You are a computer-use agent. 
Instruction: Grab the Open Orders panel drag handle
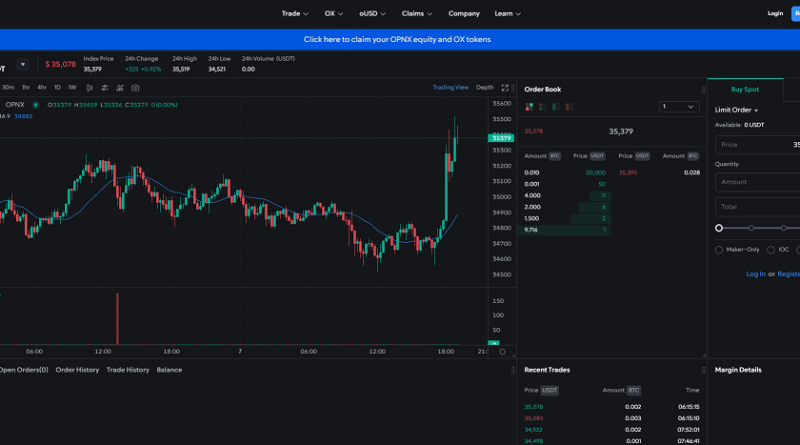tap(513, 370)
